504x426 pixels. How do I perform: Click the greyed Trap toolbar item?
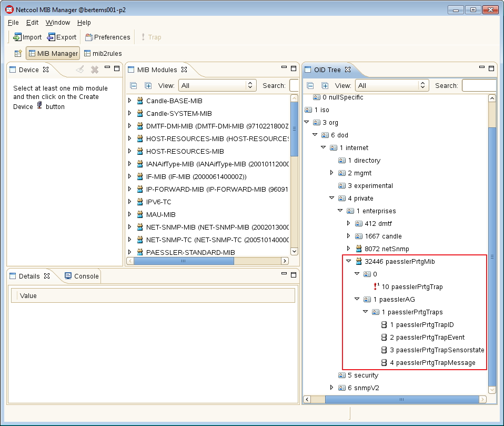coord(151,37)
